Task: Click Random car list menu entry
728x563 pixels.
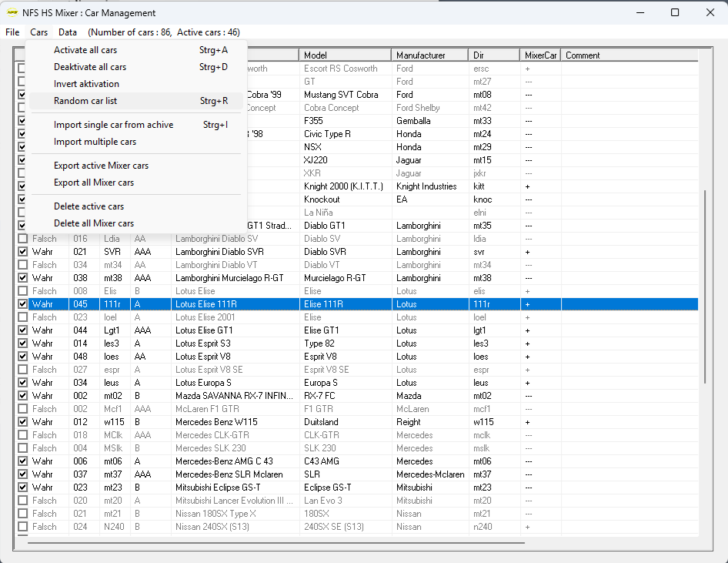Action: click(x=136, y=101)
